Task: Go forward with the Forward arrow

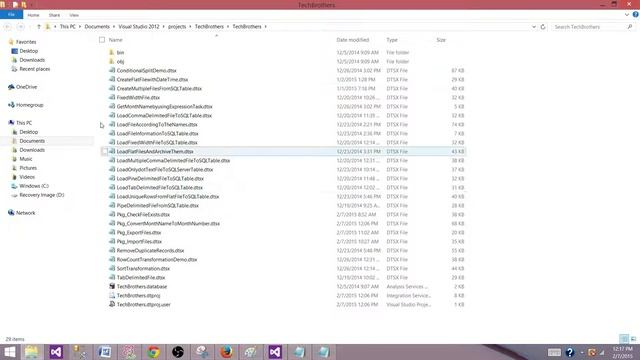Action: 20,27
